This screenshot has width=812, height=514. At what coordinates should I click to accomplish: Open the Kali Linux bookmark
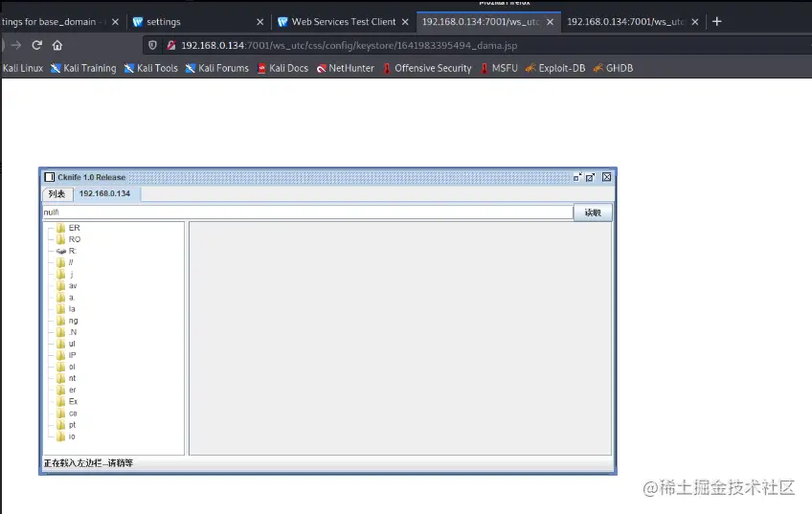click(22, 68)
